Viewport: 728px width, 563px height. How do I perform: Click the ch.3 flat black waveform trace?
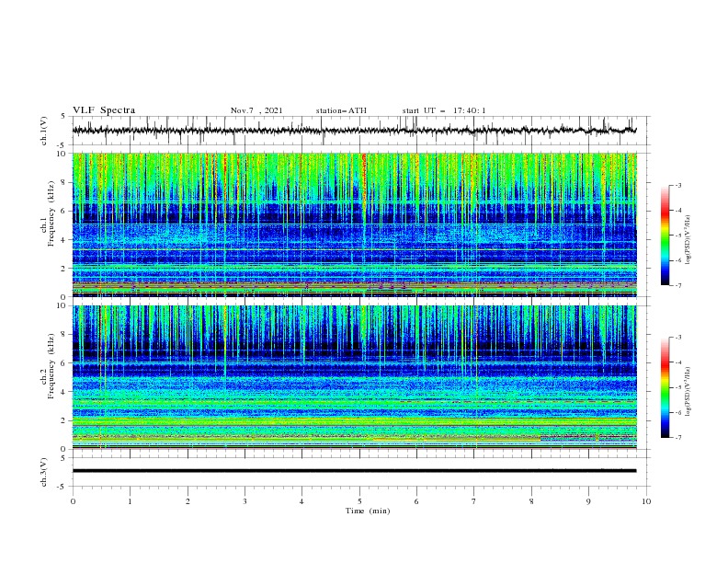coord(354,471)
